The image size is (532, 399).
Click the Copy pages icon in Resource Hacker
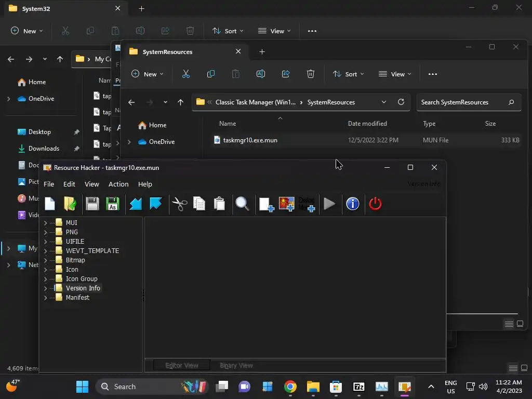(x=199, y=204)
